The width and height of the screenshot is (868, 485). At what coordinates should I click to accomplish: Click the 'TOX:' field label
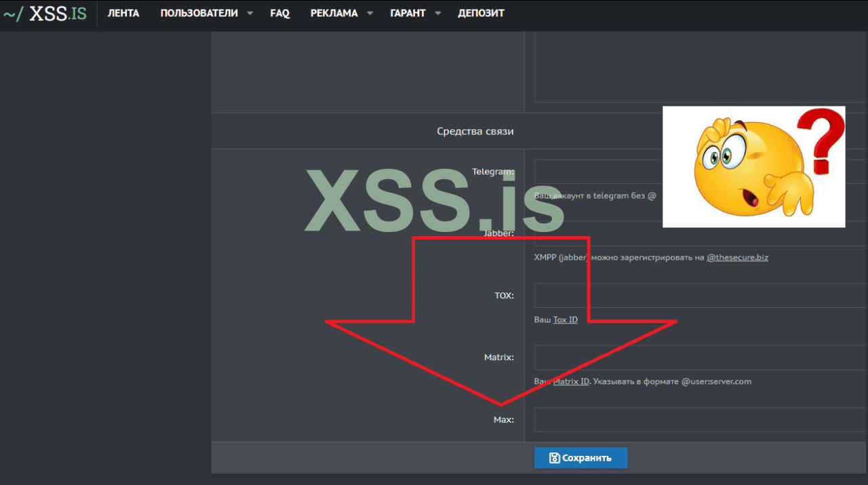504,296
